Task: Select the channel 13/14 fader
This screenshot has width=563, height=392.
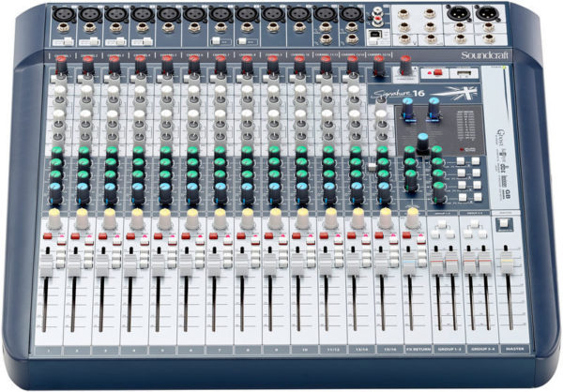Action: point(354,264)
